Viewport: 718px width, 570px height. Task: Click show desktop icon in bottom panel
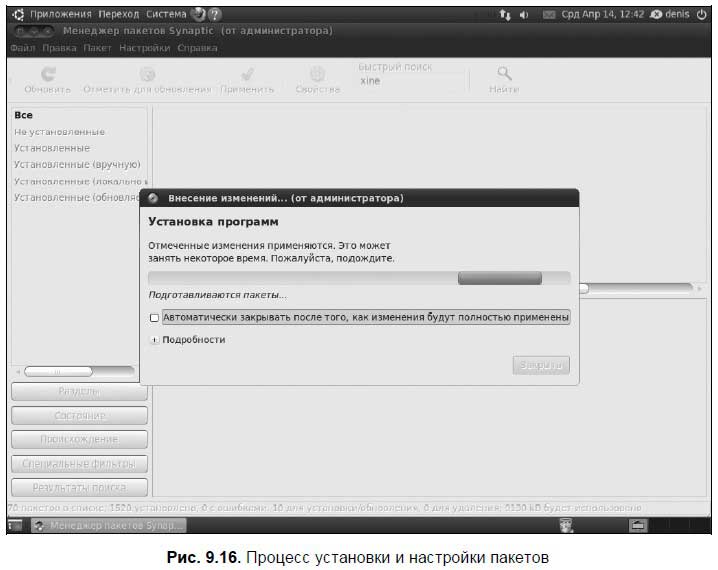pos(15,526)
